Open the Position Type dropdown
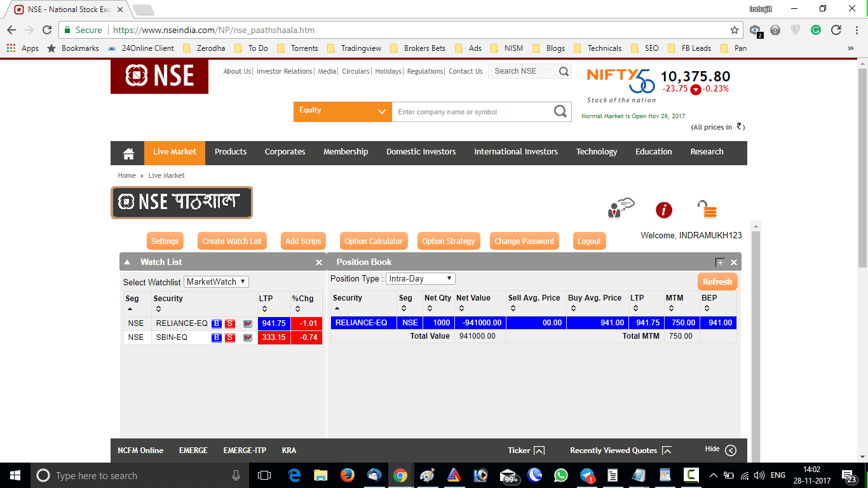Screen dimensions: 868x488 [x=421, y=278]
